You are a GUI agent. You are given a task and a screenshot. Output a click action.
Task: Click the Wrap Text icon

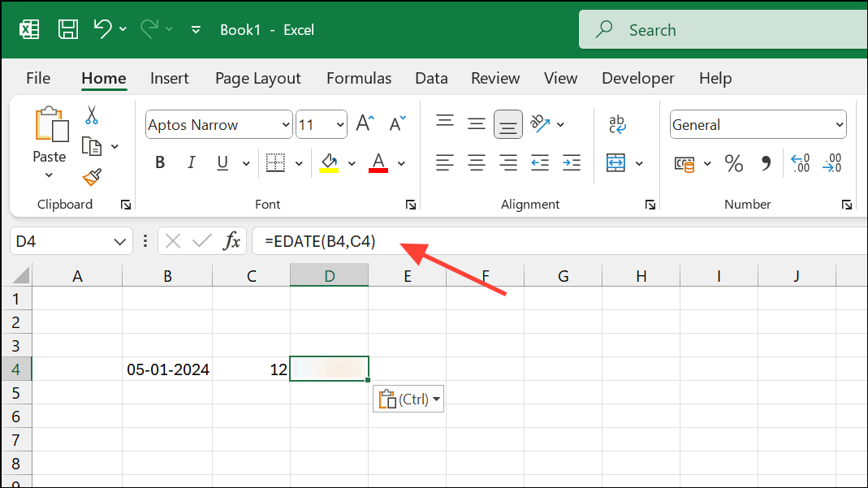pos(617,124)
